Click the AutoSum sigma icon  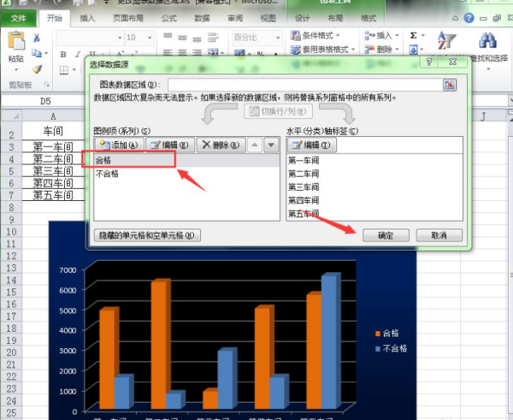pos(413,35)
